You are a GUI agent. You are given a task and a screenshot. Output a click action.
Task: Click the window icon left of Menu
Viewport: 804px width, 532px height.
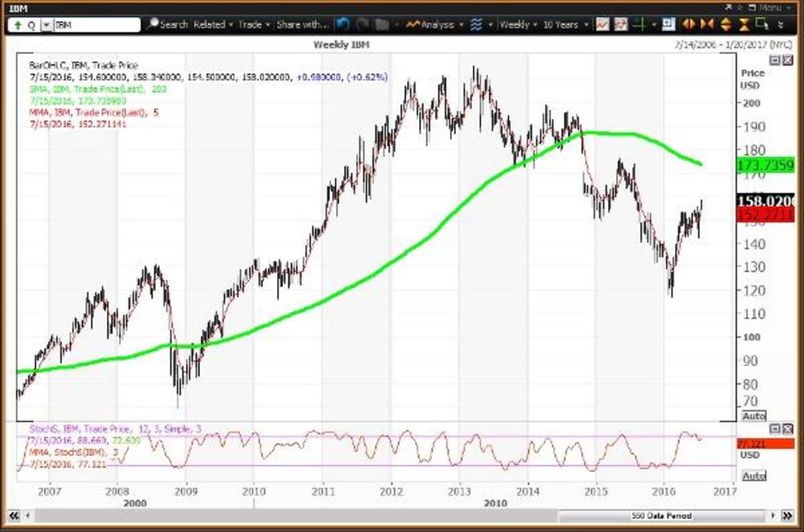751,7
